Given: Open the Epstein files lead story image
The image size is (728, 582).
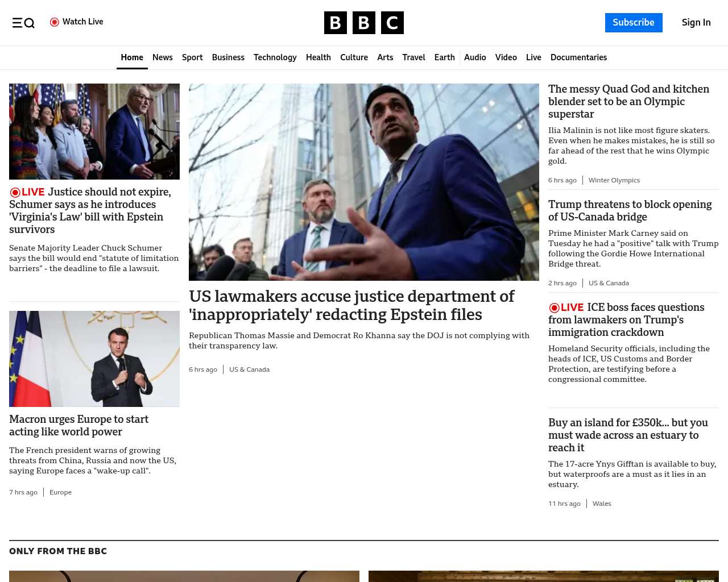Looking at the screenshot, I should tap(364, 182).
